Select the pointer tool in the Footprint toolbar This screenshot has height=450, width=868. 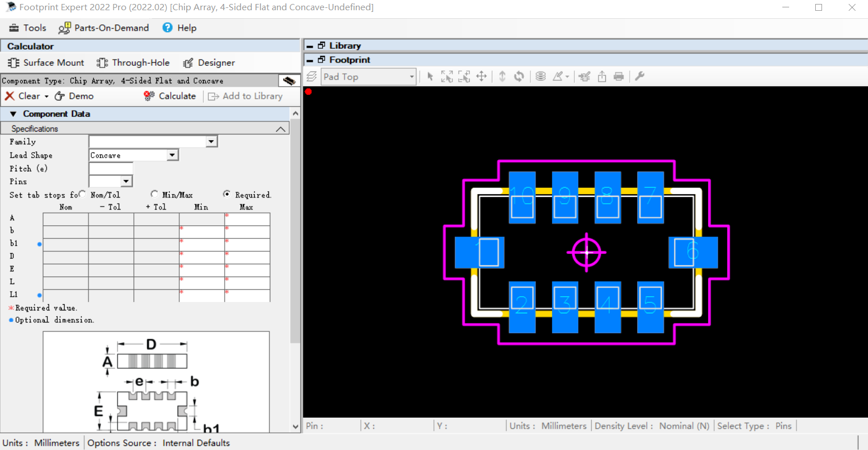[x=429, y=75]
